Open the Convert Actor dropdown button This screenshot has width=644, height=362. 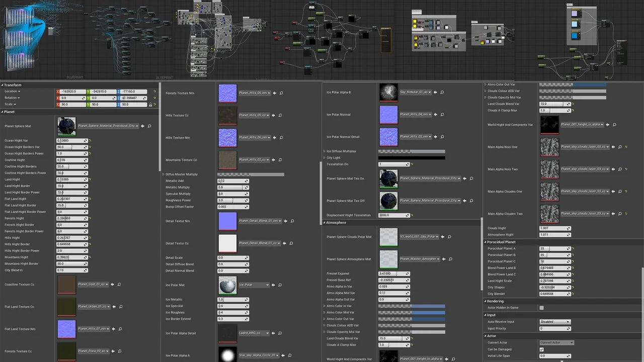pos(556,343)
